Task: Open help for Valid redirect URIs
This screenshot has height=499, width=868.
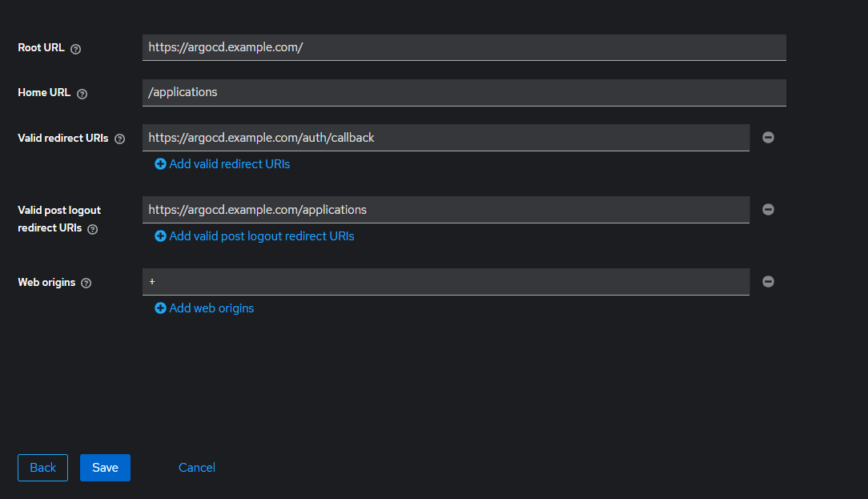Action: (120, 139)
